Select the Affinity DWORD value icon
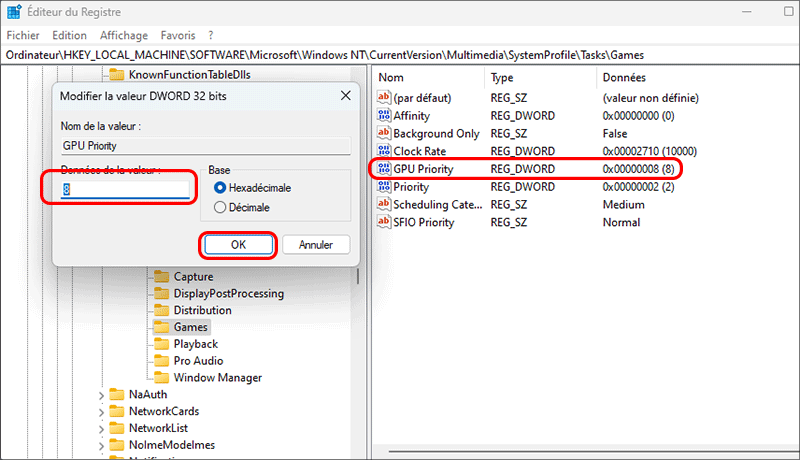The height and width of the screenshot is (460, 800). 384,115
